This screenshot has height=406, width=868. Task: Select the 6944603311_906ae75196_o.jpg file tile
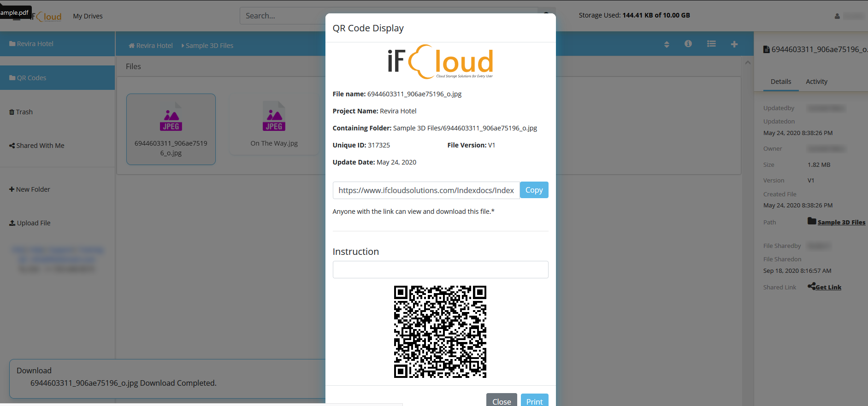[x=171, y=129]
